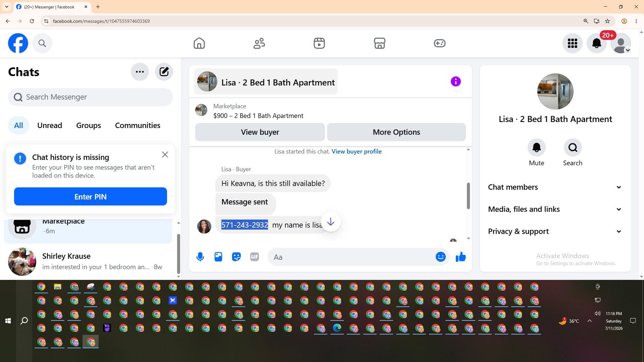Select the All chats tab
644x362 pixels.
18,125
